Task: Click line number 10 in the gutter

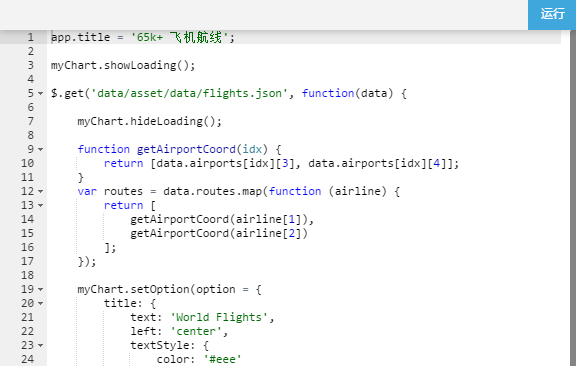Action: coord(28,163)
